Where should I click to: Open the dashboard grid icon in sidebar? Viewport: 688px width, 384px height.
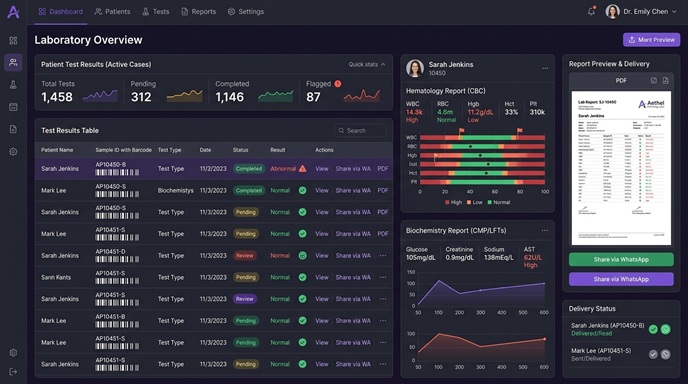click(x=13, y=40)
